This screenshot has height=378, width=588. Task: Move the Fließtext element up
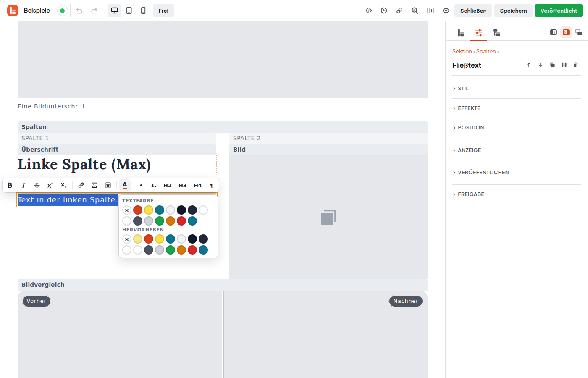click(x=529, y=65)
